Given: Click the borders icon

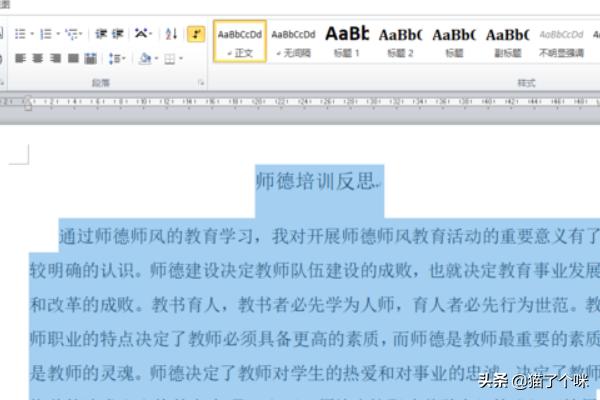Looking at the screenshot, I should (x=170, y=59).
